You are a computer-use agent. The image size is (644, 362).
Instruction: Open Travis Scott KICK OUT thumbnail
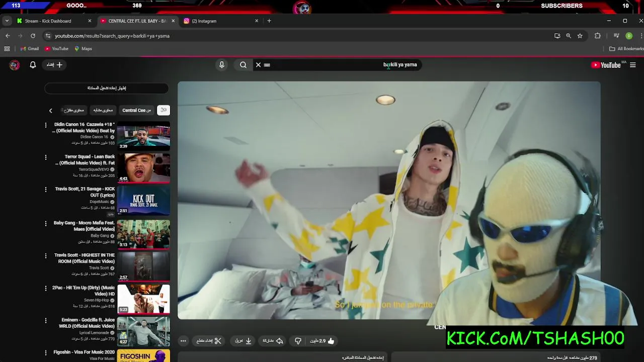[143, 201]
